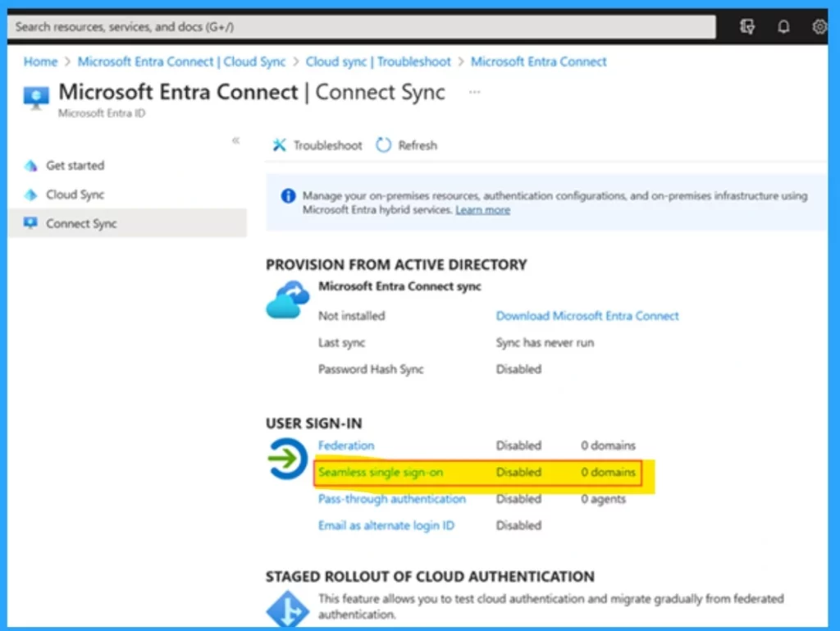Image resolution: width=840 pixels, height=631 pixels.
Task: Click 'Sync has never run' text
Action: click(x=545, y=343)
